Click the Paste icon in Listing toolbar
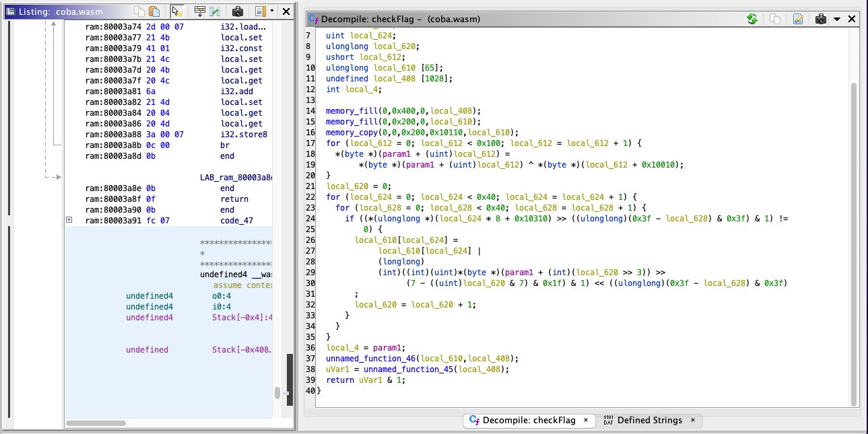868x434 pixels. (154, 11)
